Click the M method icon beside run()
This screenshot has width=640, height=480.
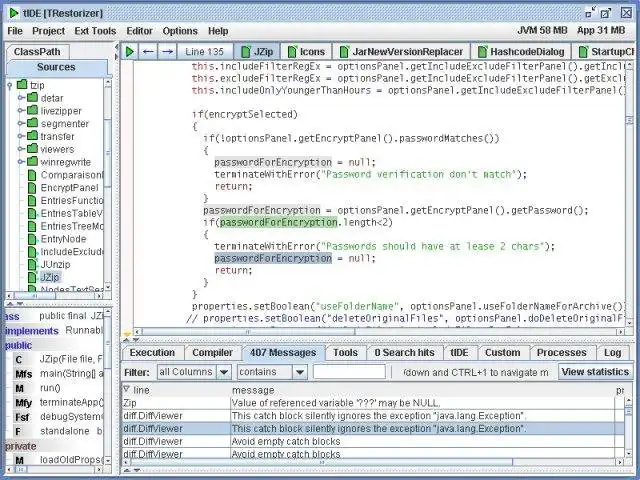click(x=19, y=389)
